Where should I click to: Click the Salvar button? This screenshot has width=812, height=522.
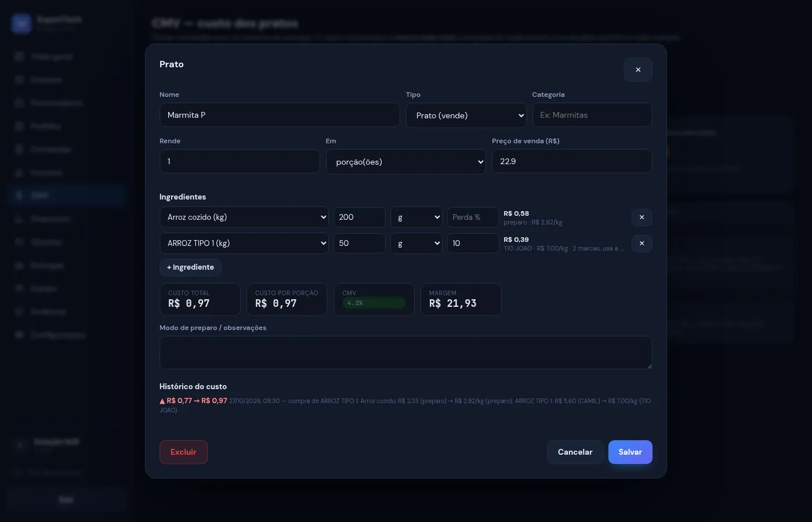coord(630,452)
